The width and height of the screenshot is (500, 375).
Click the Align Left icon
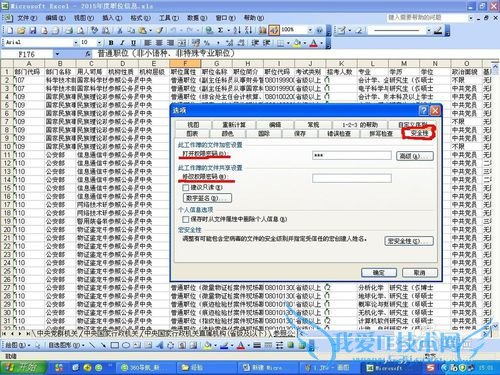tap(148, 43)
